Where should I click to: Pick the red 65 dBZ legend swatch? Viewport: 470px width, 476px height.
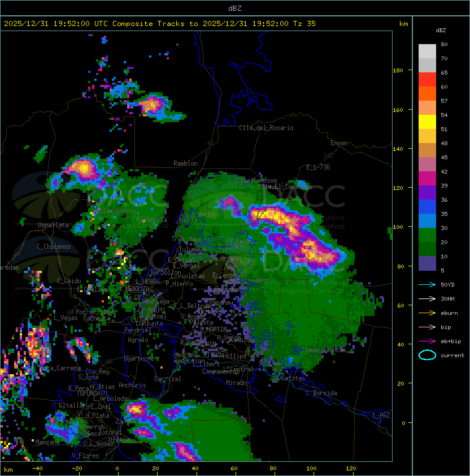tap(427, 80)
